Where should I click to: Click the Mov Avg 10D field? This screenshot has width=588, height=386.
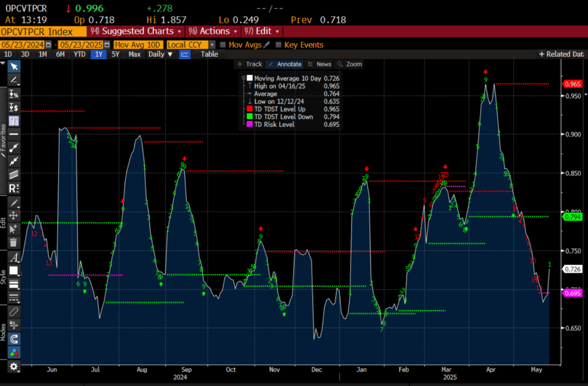[138, 45]
